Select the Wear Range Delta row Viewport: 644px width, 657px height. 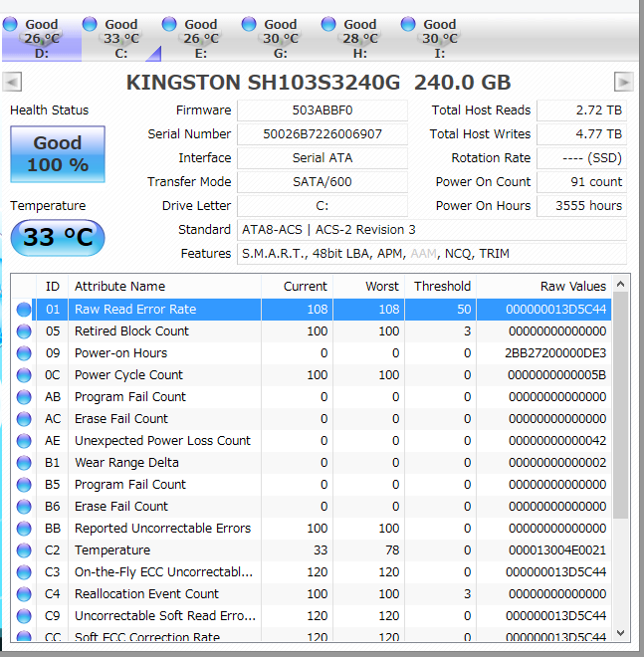coord(312,462)
